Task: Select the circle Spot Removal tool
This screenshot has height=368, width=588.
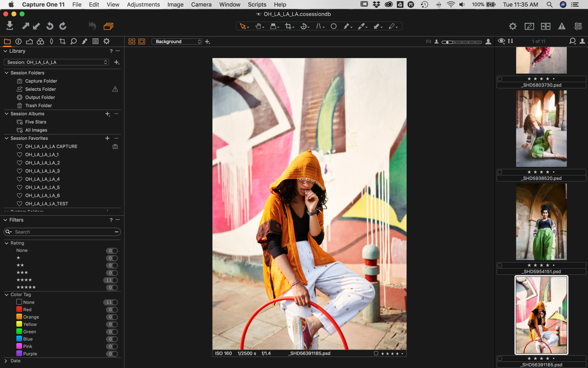Action: [x=334, y=26]
